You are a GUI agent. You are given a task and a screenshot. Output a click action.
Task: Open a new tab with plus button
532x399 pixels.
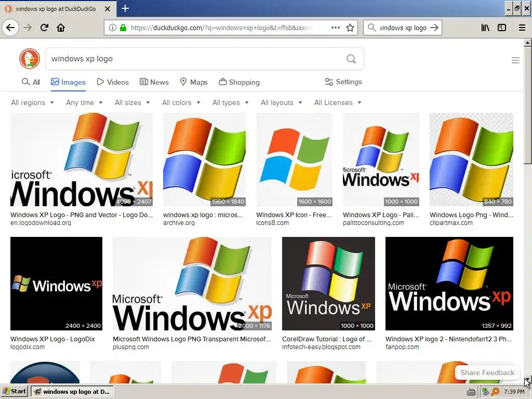click(125, 8)
